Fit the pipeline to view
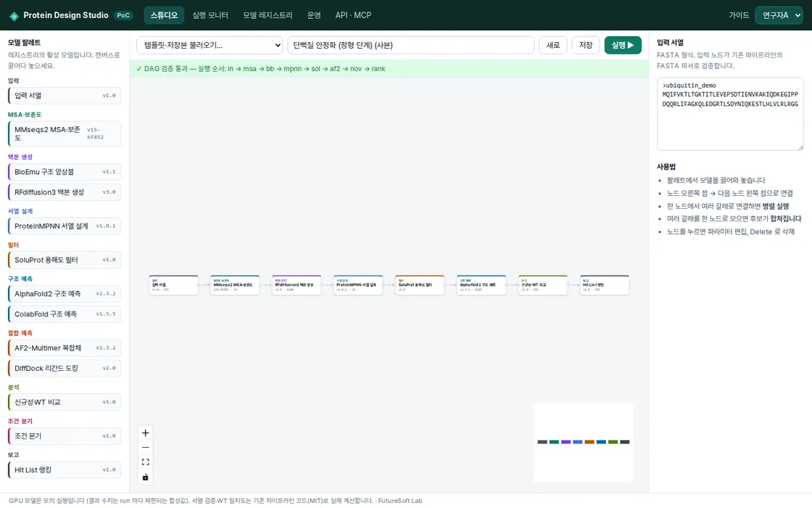The height and width of the screenshot is (508, 812). [x=146, y=462]
